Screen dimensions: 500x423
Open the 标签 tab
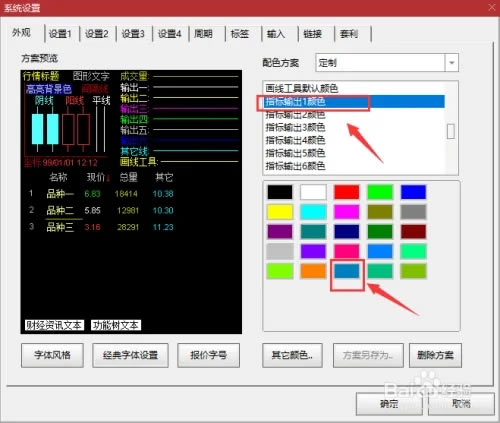(240, 34)
